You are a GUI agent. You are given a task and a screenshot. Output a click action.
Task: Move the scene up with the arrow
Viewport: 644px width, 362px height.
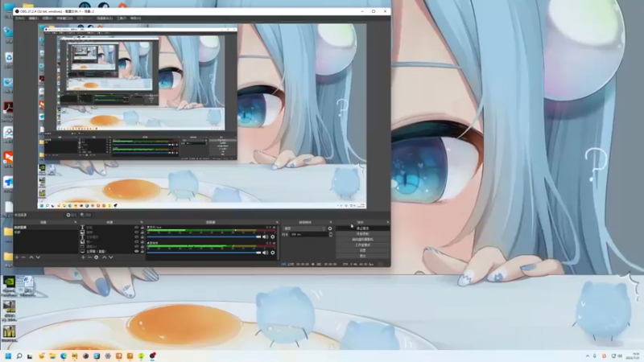click(31, 257)
